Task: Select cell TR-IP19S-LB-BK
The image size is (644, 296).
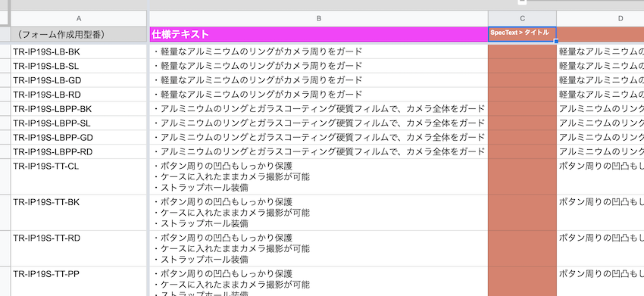Action: pos(79,51)
